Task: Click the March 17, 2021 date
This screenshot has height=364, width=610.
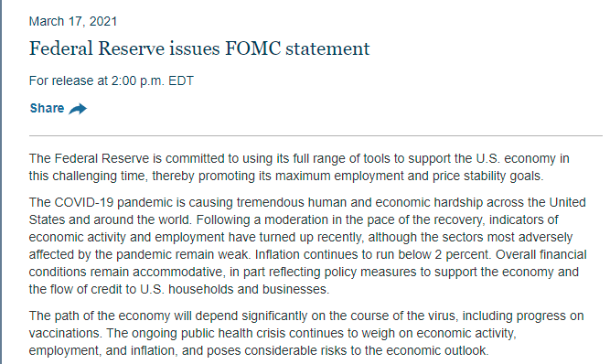Action: 73,21
